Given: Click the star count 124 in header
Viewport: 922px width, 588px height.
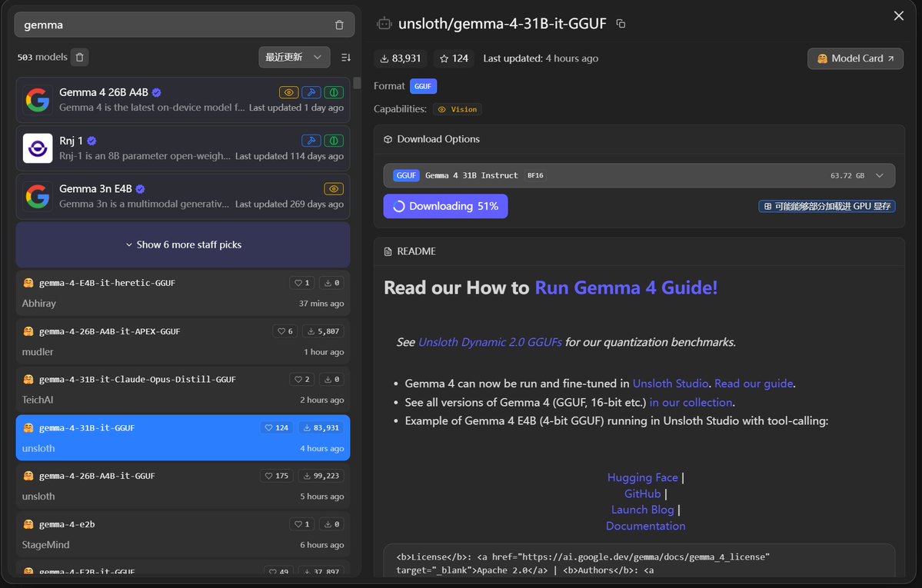Looking at the screenshot, I should coord(454,58).
